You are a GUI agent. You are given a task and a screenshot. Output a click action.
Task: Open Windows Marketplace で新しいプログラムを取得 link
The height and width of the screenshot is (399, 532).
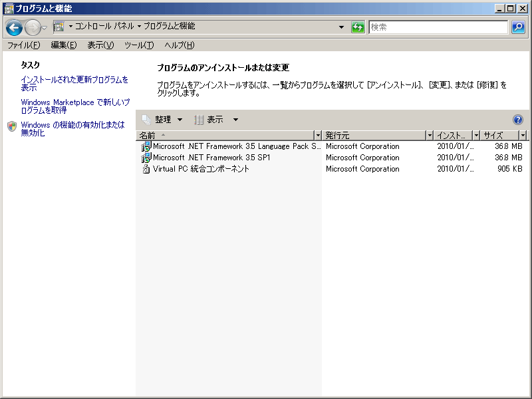[x=75, y=106]
